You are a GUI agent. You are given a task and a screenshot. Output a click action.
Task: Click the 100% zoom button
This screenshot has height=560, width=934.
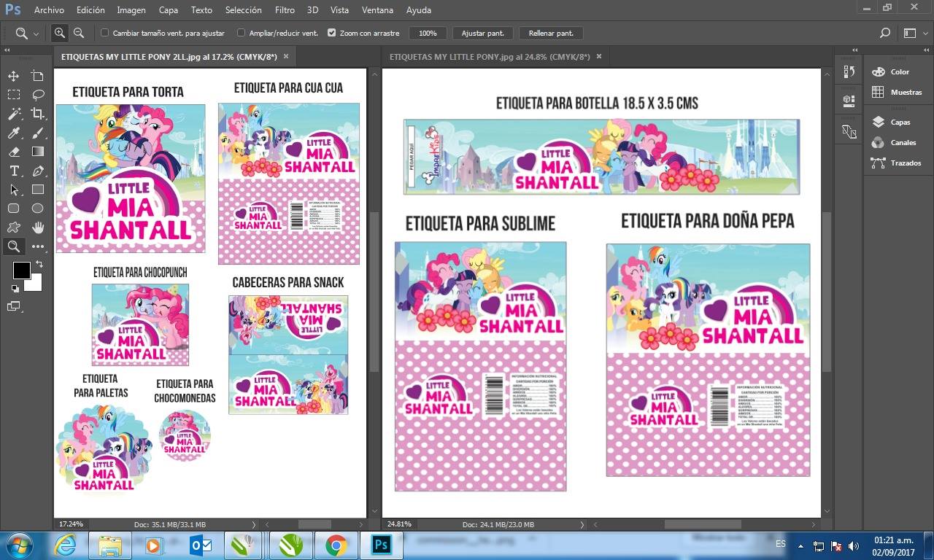pyautogui.click(x=428, y=33)
